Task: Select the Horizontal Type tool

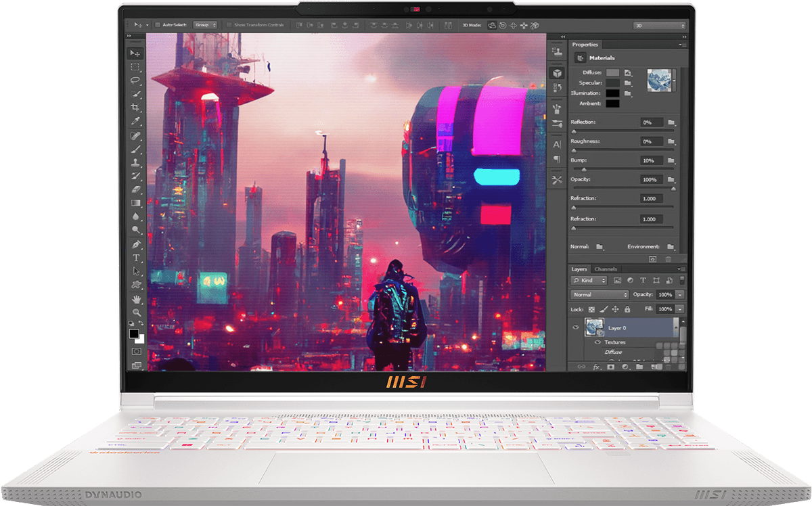Action: click(136, 258)
